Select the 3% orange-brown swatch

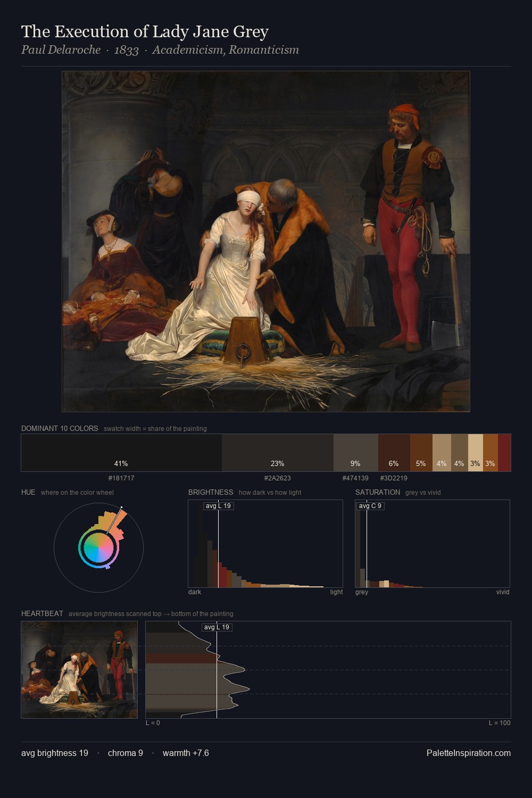491,453
